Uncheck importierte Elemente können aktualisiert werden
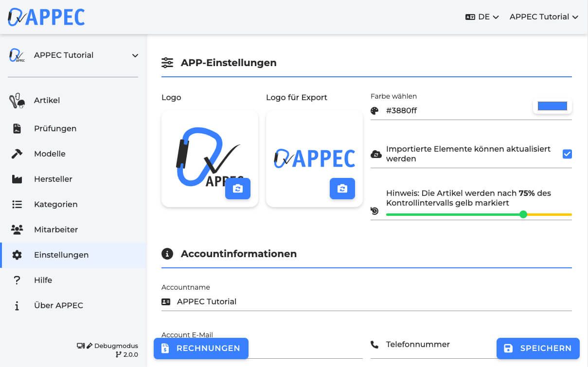This screenshot has height=367, width=588. point(567,154)
